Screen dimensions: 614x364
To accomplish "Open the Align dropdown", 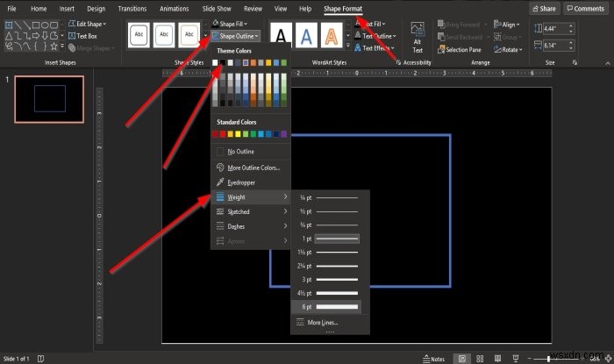I will [x=507, y=25].
